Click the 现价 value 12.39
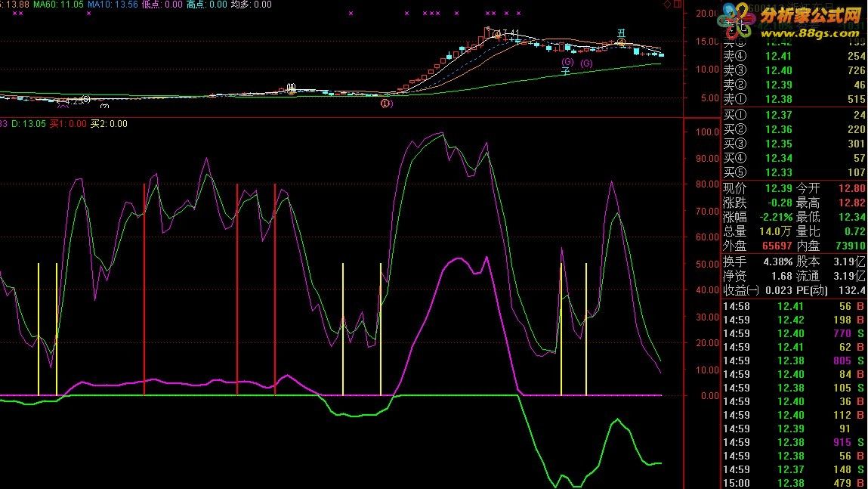Image resolution: width=868 pixels, height=489 pixels. 779,189
